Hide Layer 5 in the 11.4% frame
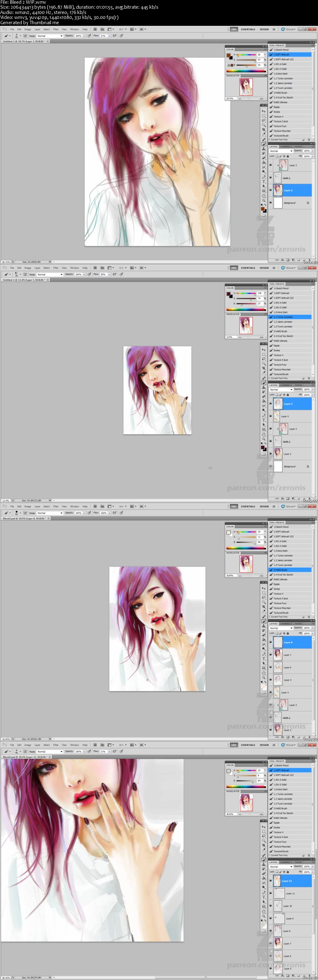The height and width of the screenshot is (980, 318). tap(270, 403)
